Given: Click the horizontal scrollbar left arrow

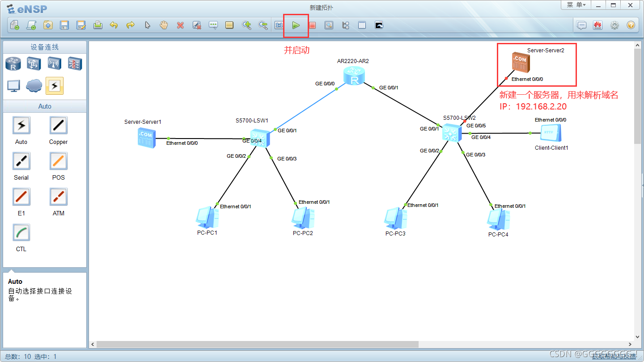Looking at the screenshot, I should (x=93, y=344).
